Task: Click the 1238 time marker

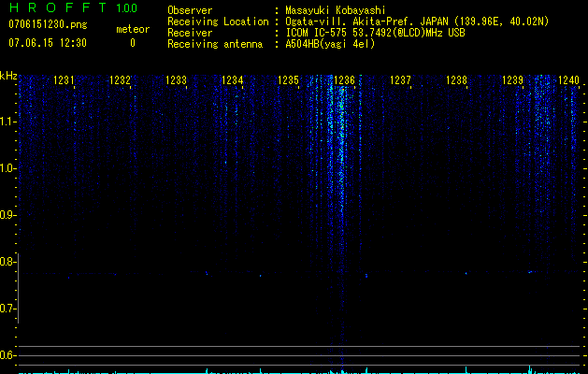Action: tap(456, 80)
